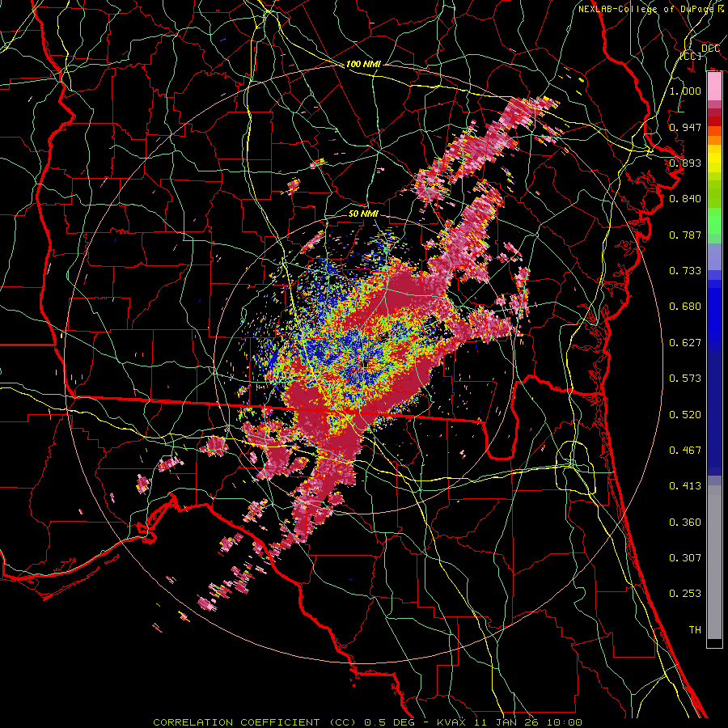The image size is (728, 728).
Task: Click the 11 JAN 26 date text
Action: click(x=506, y=722)
